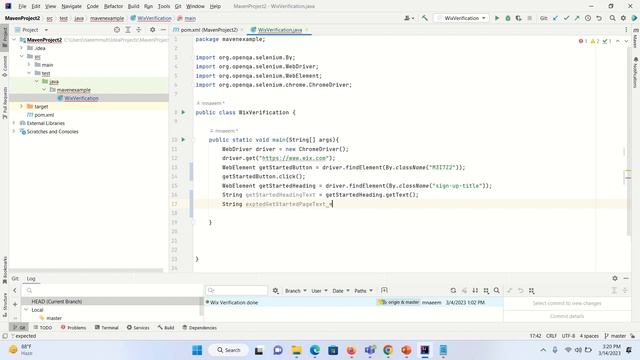Screen dimensions: 640x360
Task: Expand External Libraries node
Action: tap(14, 123)
